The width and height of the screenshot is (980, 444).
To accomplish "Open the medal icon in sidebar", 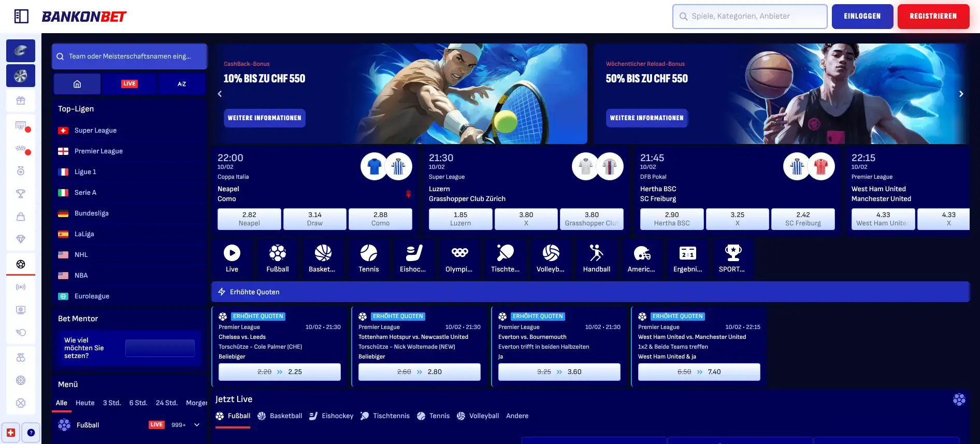I will pos(21,171).
